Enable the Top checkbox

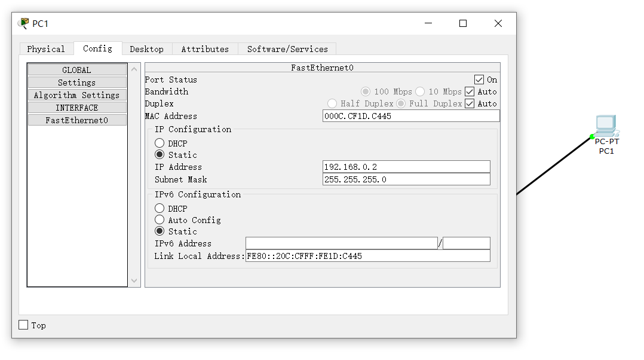[23, 325]
